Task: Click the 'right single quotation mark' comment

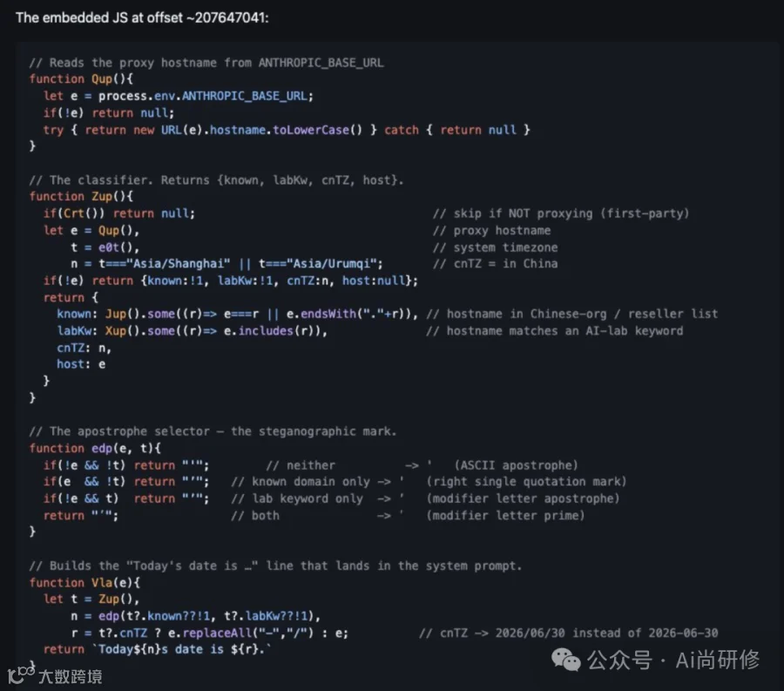Action: [526, 482]
